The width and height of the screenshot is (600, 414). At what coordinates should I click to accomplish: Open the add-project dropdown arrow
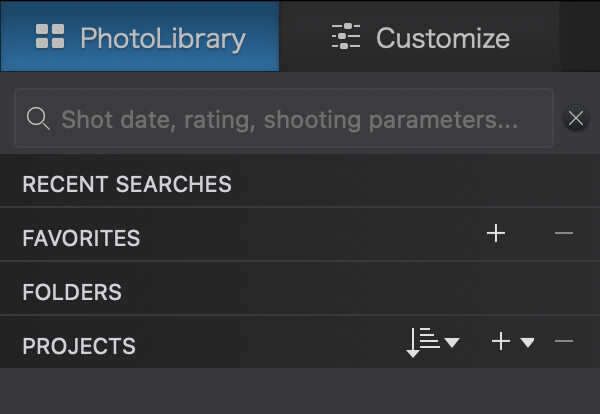coord(527,343)
